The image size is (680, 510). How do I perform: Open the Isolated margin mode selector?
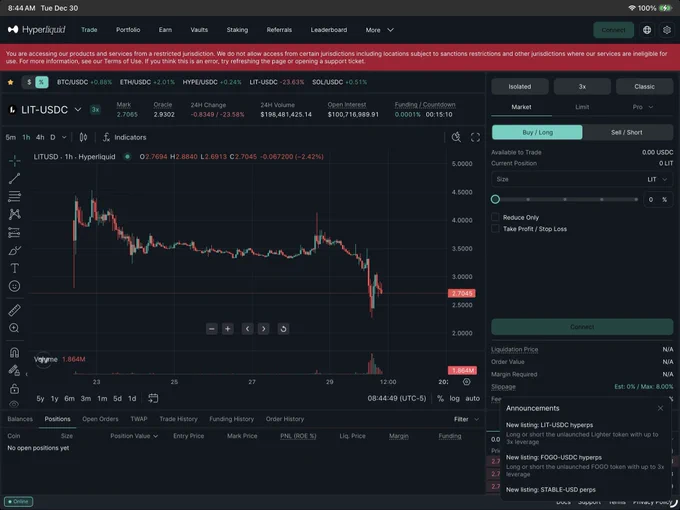coord(520,86)
